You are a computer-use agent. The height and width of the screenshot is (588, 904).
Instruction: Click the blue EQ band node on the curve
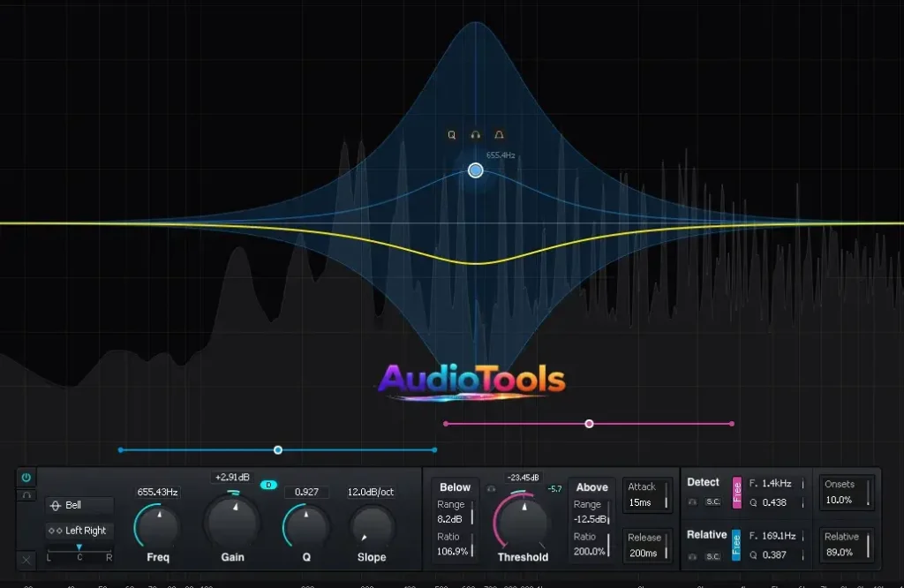[475, 170]
